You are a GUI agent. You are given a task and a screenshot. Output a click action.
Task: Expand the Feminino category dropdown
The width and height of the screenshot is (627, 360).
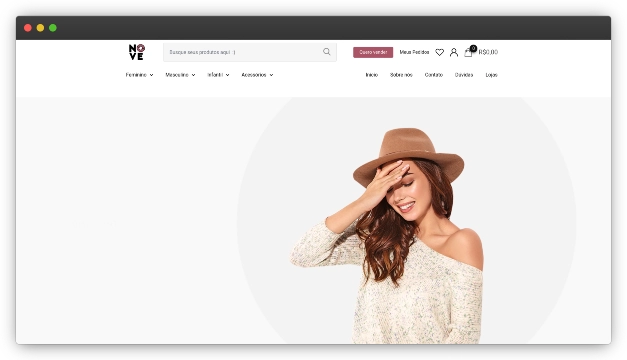click(x=139, y=75)
